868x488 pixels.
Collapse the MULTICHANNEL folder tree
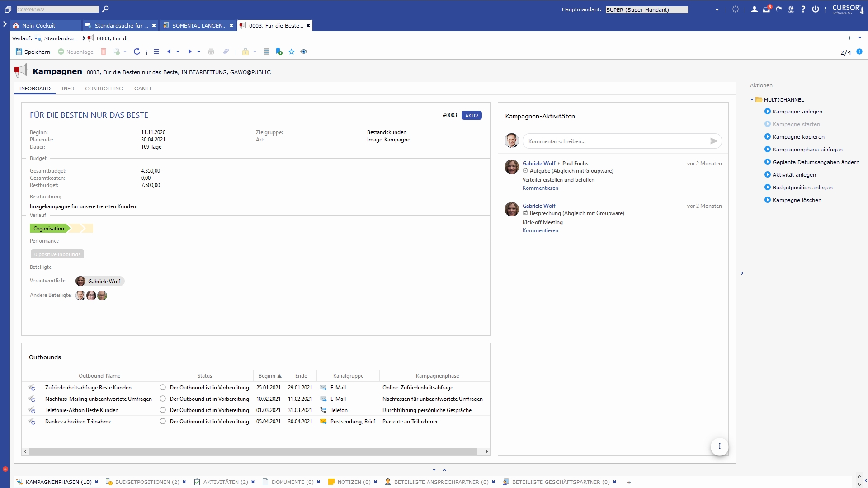[x=752, y=99]
